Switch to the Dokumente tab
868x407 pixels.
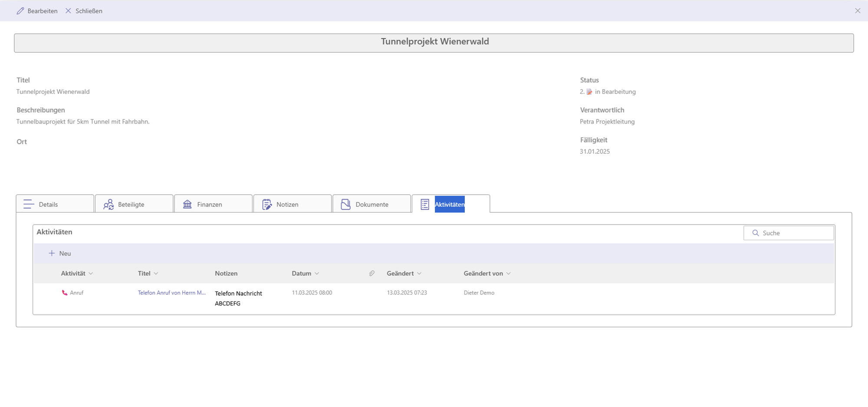[x=372, y=204]
